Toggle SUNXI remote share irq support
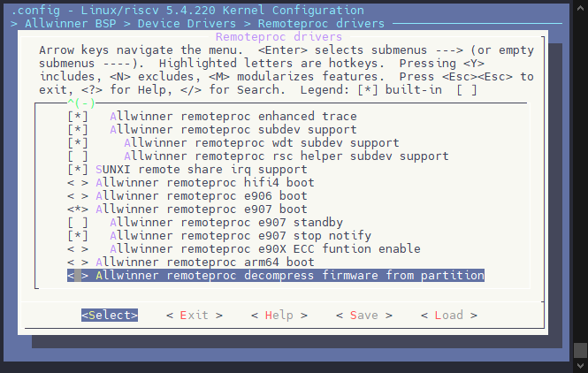This screenshot has height=373, width=588. [78, 170]
